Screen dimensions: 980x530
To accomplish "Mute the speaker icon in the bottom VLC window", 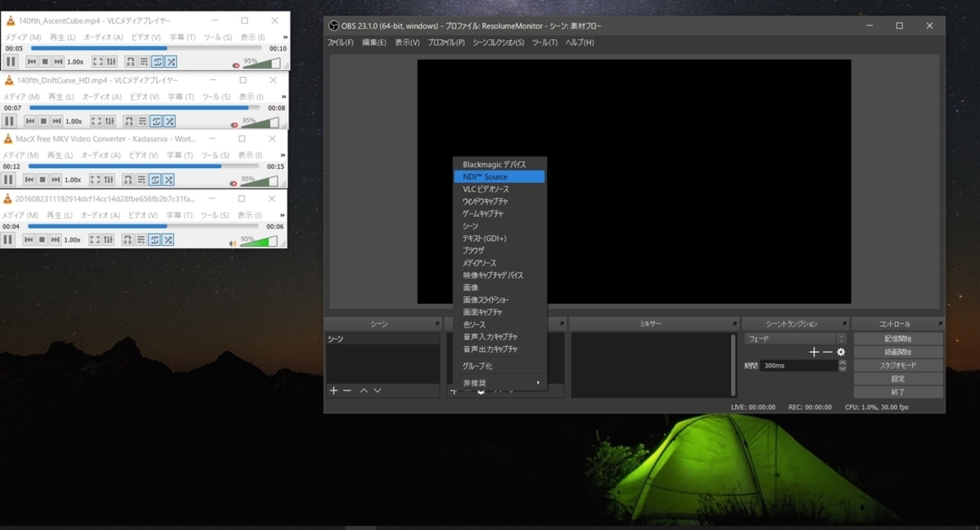I will pyautogui.click(x=234, y=243).
